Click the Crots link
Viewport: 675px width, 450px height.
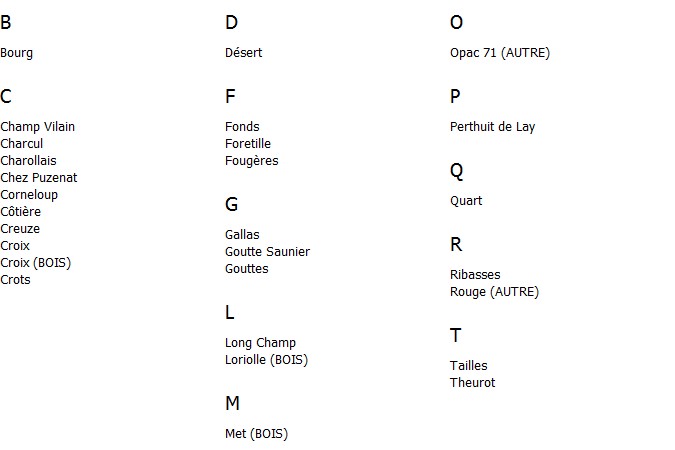(x=15, y=279)
